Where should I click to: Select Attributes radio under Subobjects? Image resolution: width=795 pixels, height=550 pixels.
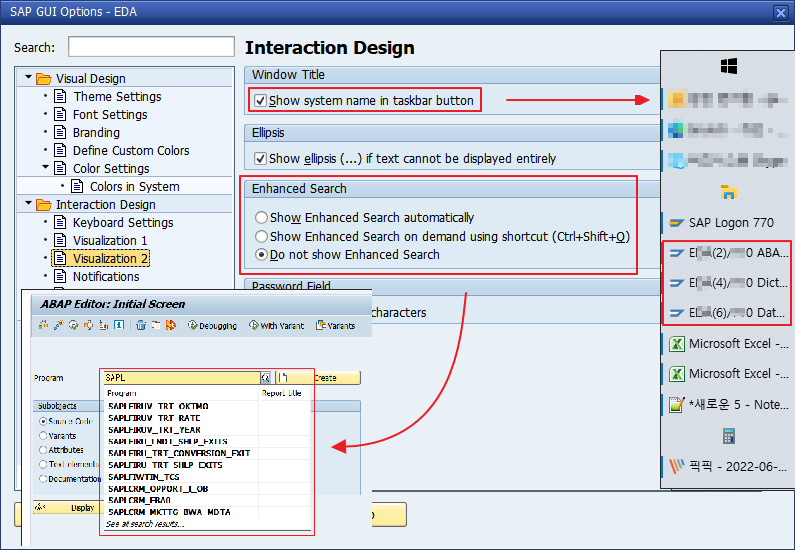pos(44,450)
